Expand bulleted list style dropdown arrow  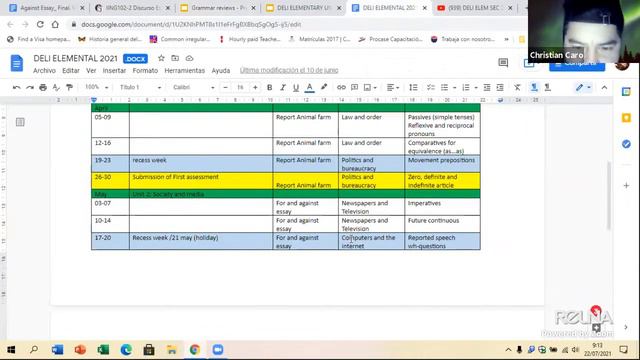pyautogui.click(x=454, y=88)
